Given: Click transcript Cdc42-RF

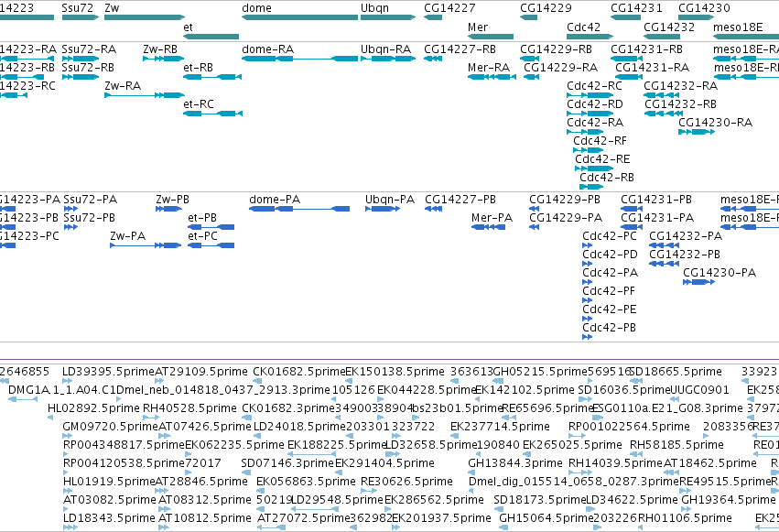Looking at the screenshot, I should coord(589,150).
